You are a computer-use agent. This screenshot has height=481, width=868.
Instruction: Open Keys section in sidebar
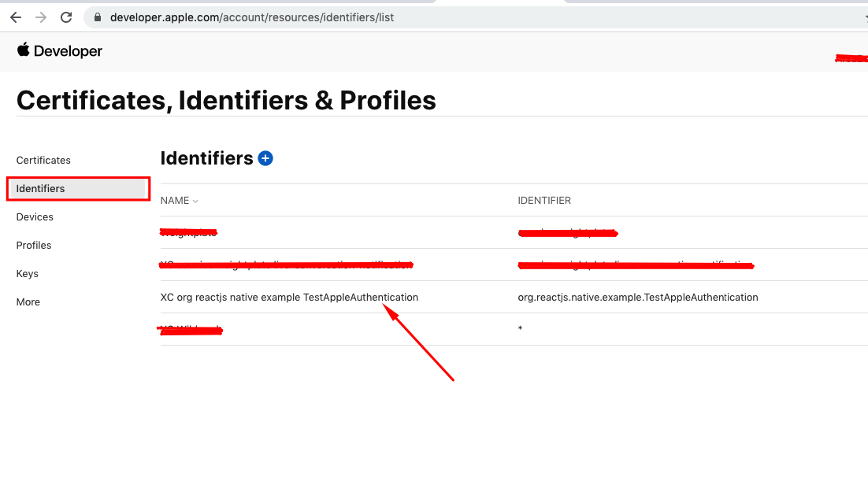point(28,273)
